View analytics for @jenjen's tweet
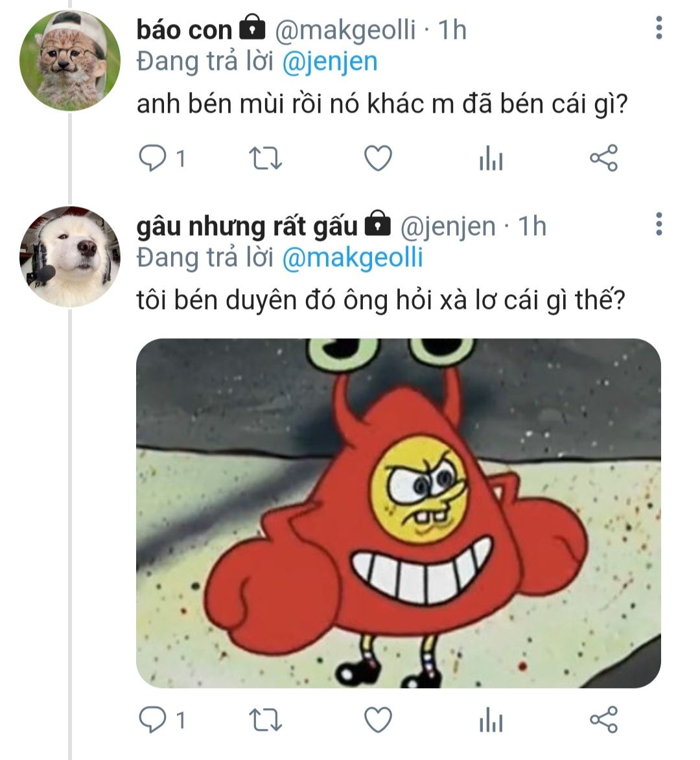The image size is (700, 760). pos(491,720)
